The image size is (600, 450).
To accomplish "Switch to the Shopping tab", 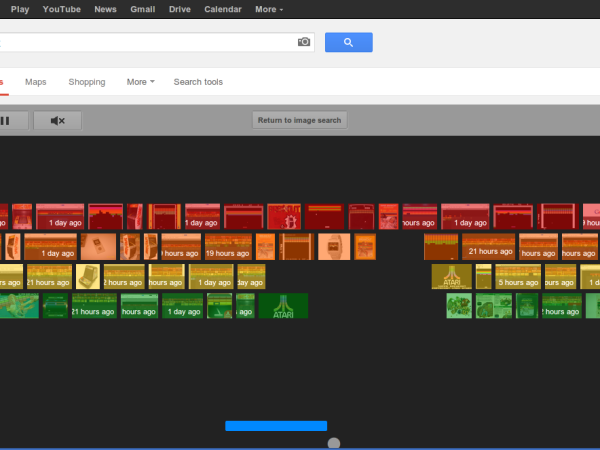I will point(87,82).
